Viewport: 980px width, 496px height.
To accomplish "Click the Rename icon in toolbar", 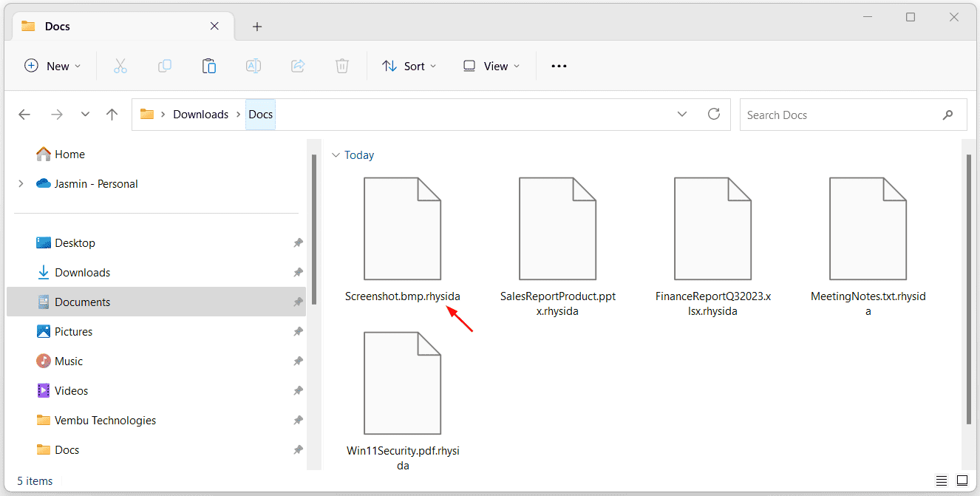I will point(253,66).
